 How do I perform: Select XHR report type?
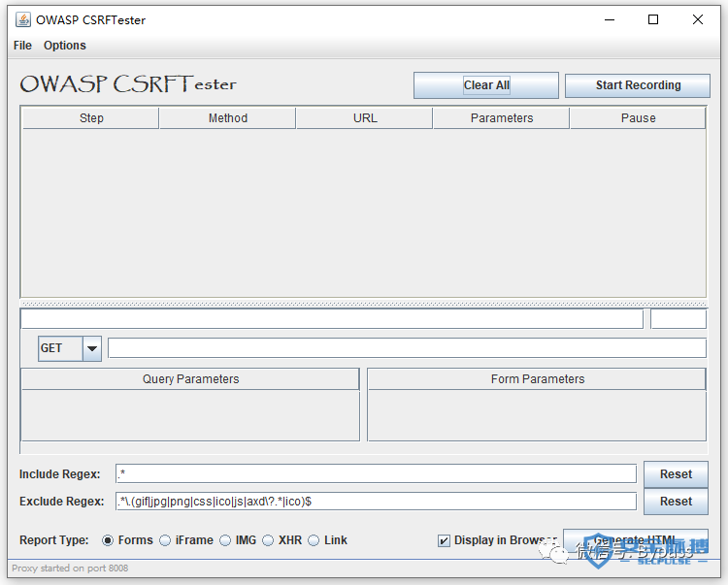click(268, 540)
